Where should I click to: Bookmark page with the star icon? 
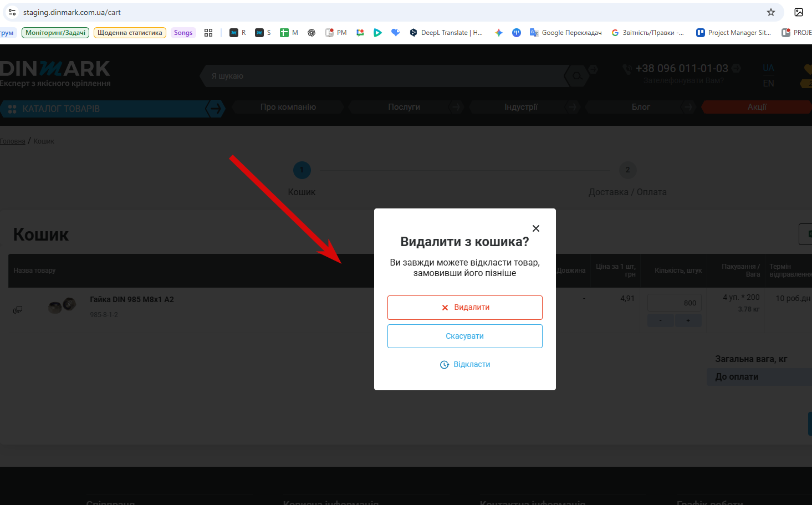tap(770, 12)
